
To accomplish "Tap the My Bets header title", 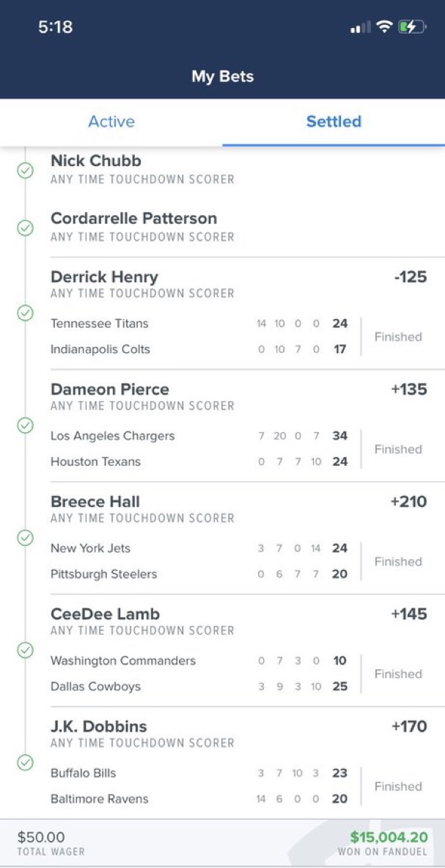I will (x=222, y=76).
